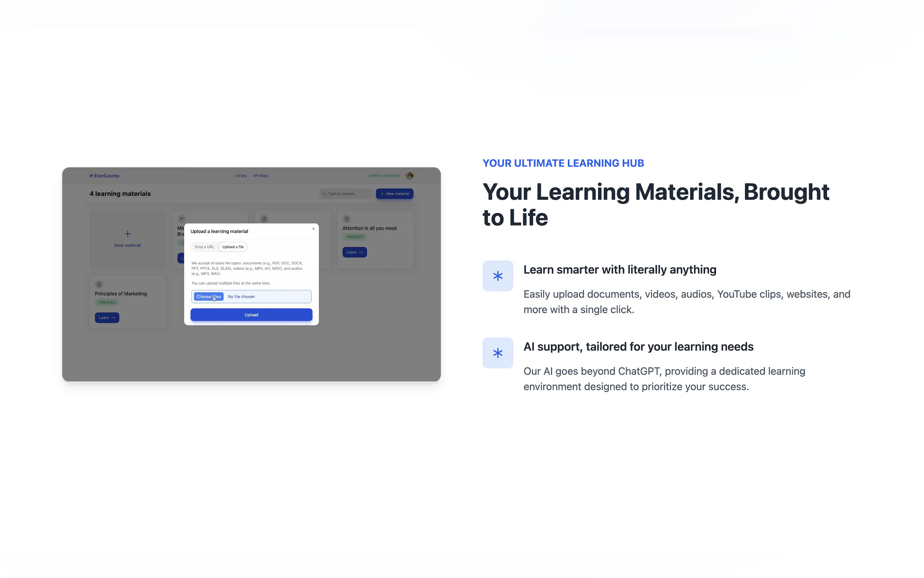
Task: Click the New material button in header
Action: 395,194
